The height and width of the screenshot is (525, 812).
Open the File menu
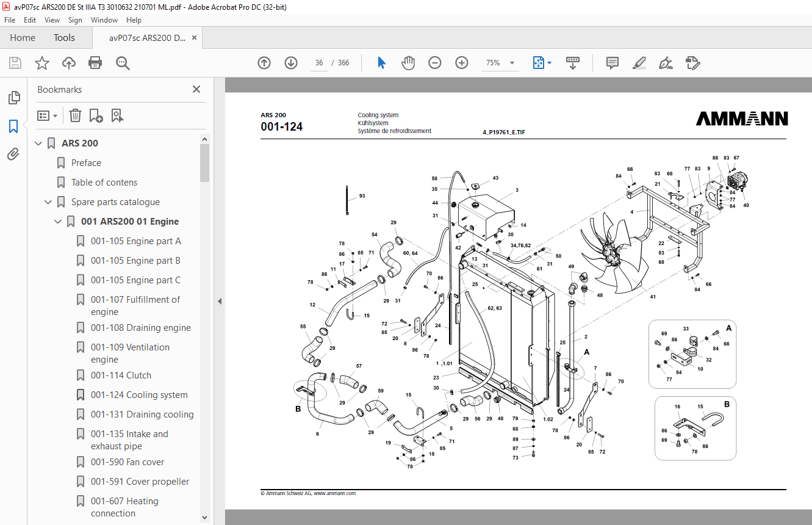click(10, 20)
